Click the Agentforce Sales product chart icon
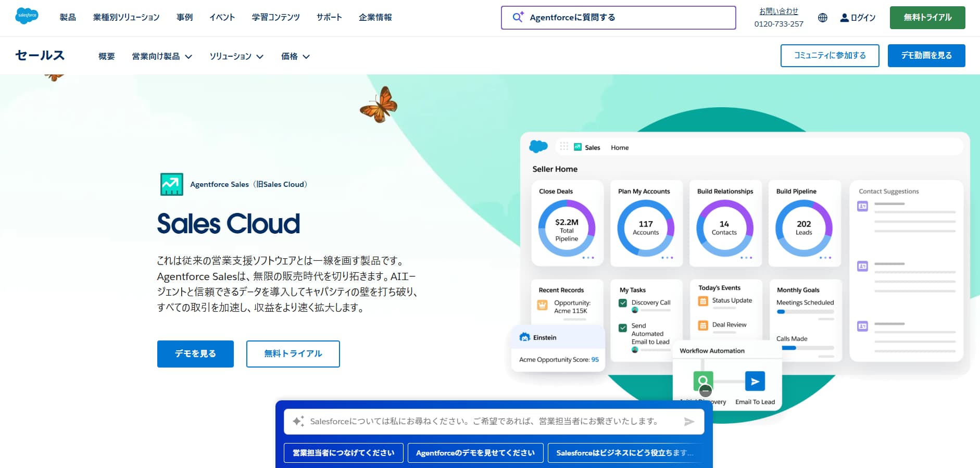Image resolution: width=980 pixels, height=468 pixels. tap(172, 184)
